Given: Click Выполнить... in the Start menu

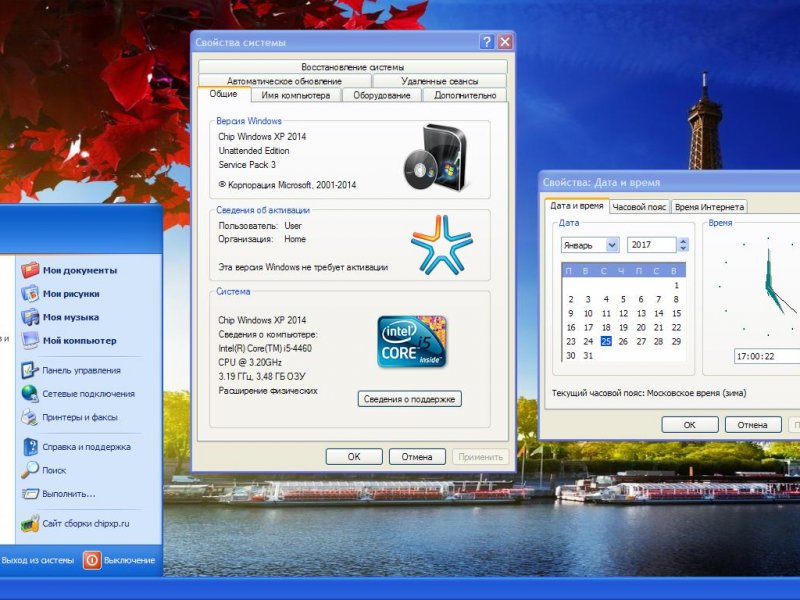Looking at the screenshot, I should (x=58, y=493).
